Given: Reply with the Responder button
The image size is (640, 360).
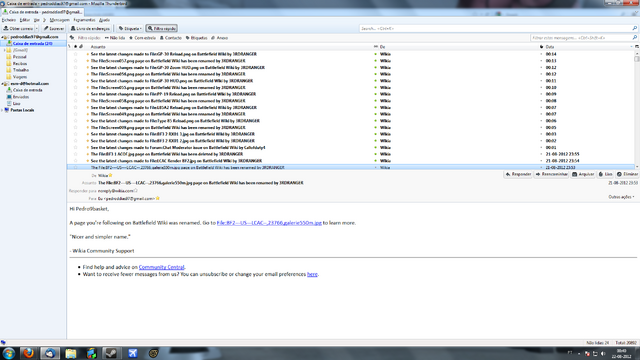Looking at the screenshot, I should coord(518,174).
